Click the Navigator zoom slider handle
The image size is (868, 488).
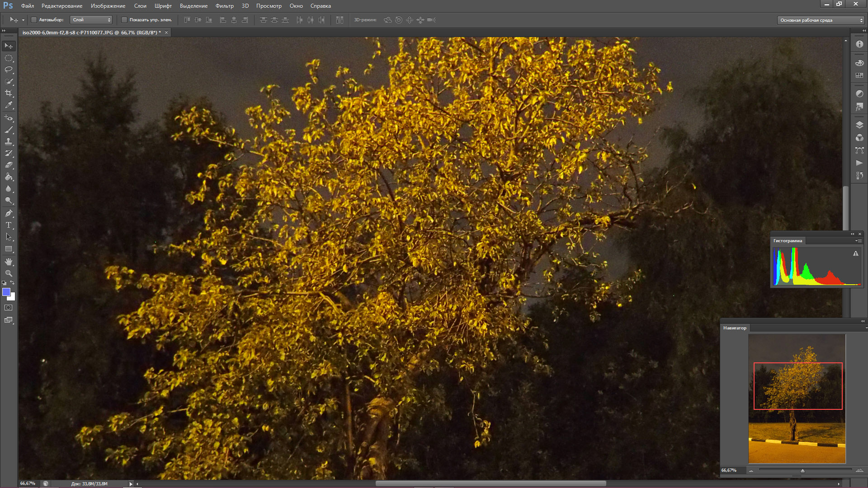802,471
